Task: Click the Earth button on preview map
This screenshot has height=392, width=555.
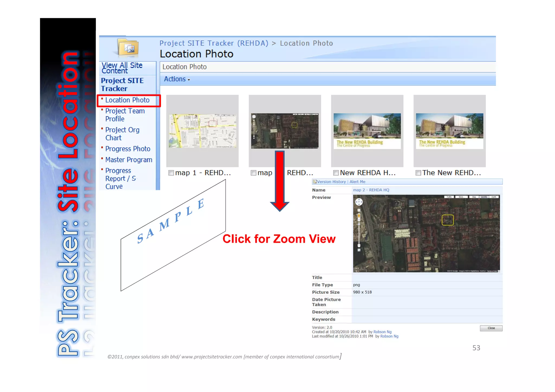Action: click(x=494, y=197)
